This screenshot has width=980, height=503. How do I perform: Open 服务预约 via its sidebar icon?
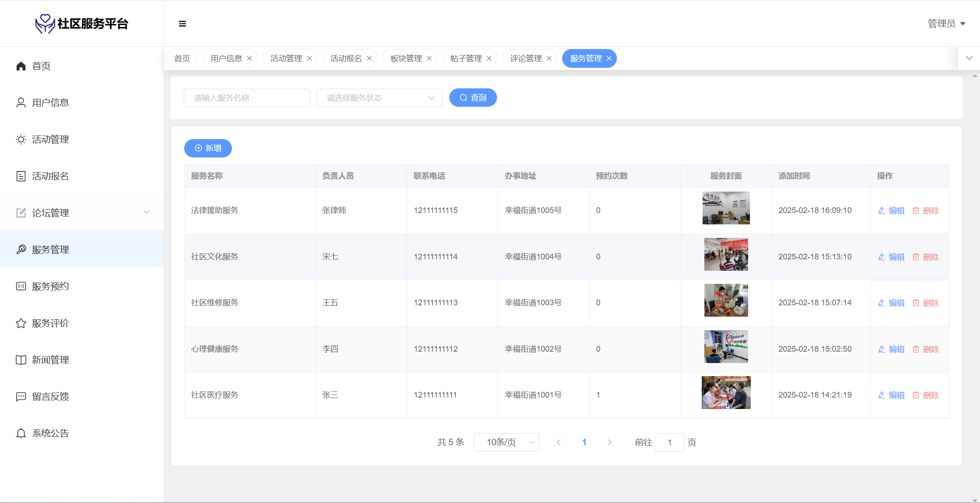coord(21,286)
